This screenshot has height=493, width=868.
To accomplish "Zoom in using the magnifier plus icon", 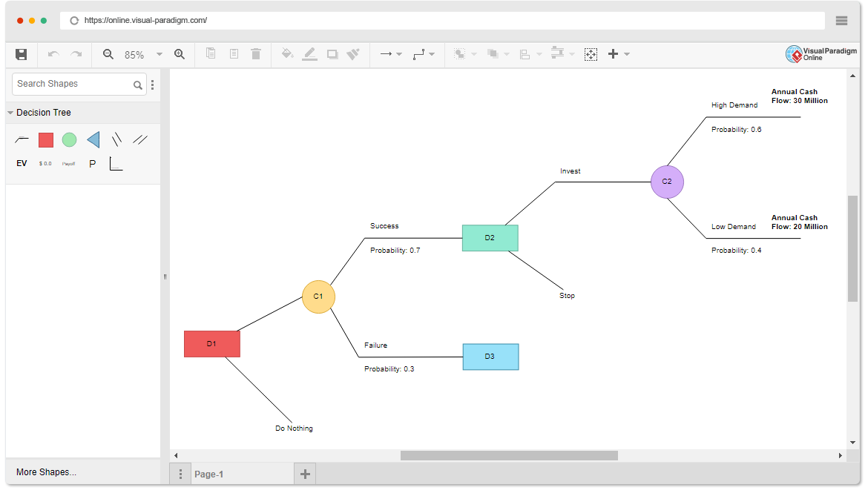I will pyautogui.click(x=180, y=54).
